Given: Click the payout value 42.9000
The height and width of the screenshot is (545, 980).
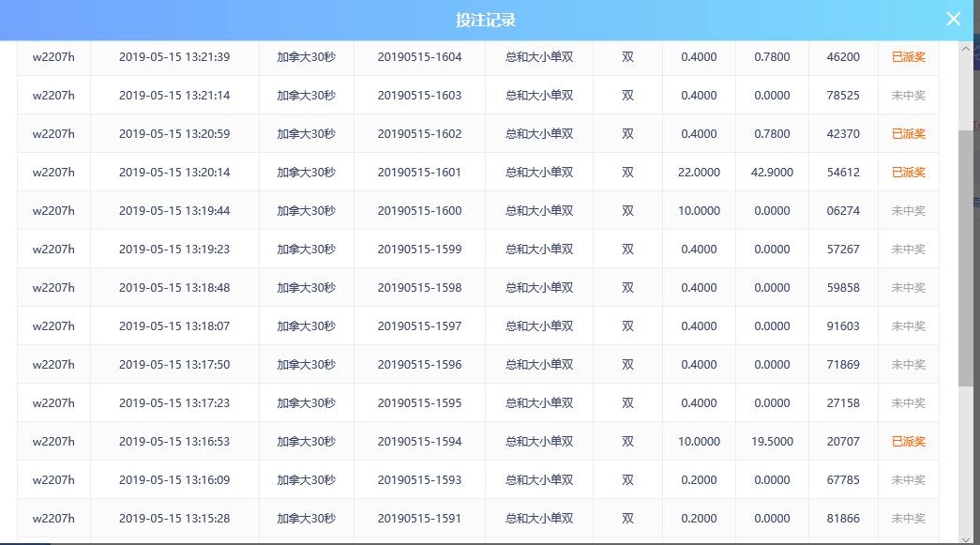Looking at the screenshot, I should click(772, 173).
